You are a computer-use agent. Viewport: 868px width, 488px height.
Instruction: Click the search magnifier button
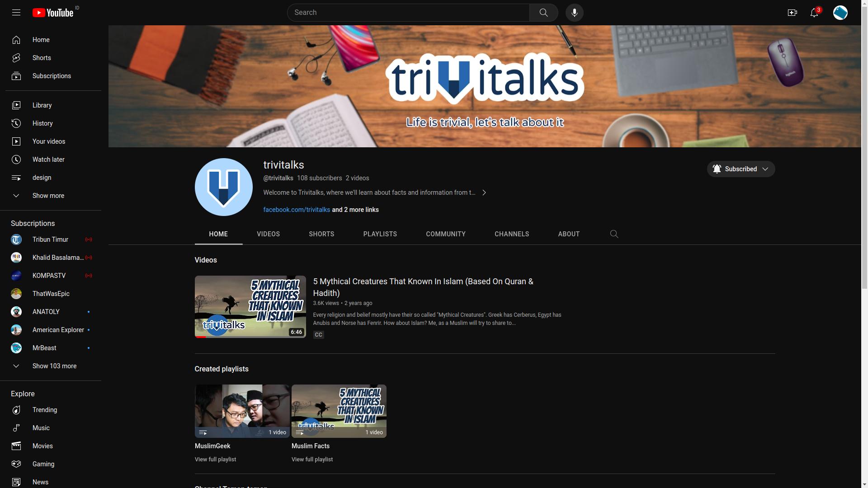[x=543, y=13]
